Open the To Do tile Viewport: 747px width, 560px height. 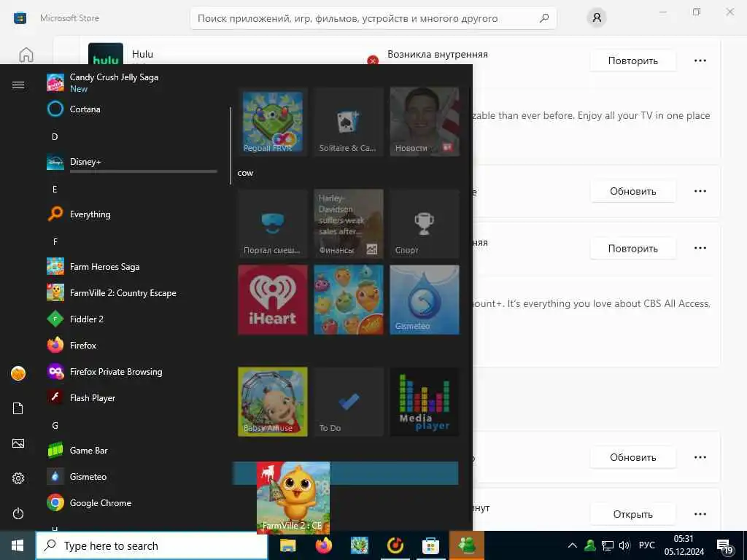[x=348, y=402]
